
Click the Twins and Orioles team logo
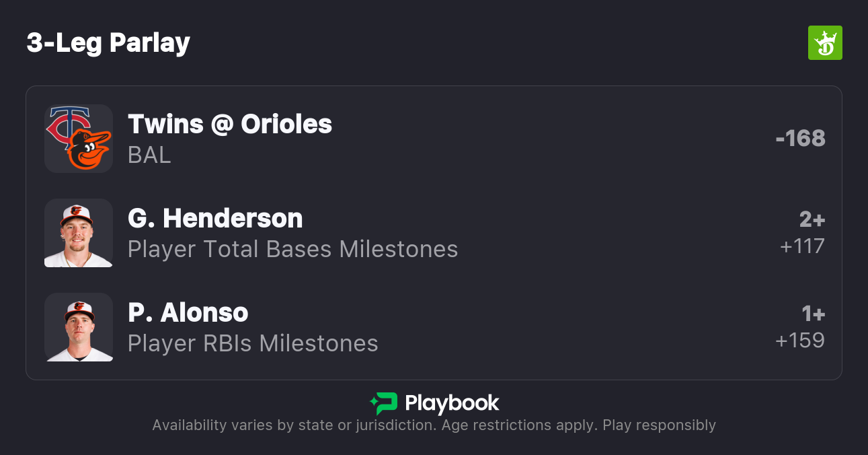(x=79, y=139)
